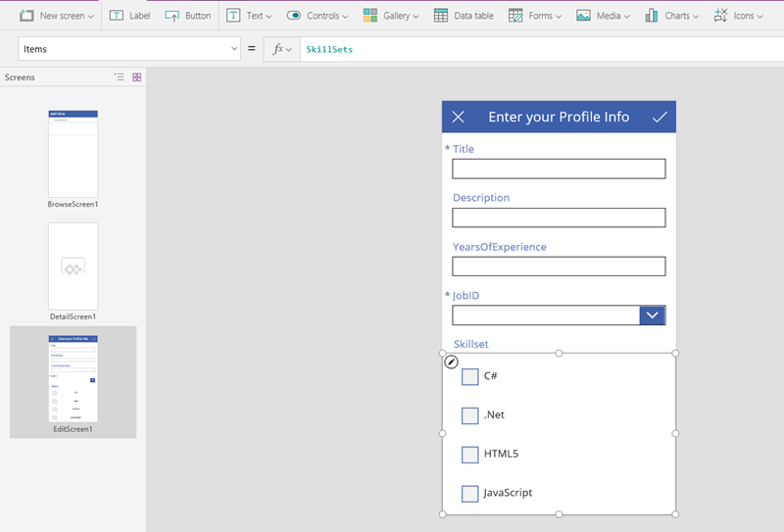The height and width of the screenshot is (532, 784).
Task: Click the pencil edit icon on Skillset gallery
Action: tap(451, 362)
